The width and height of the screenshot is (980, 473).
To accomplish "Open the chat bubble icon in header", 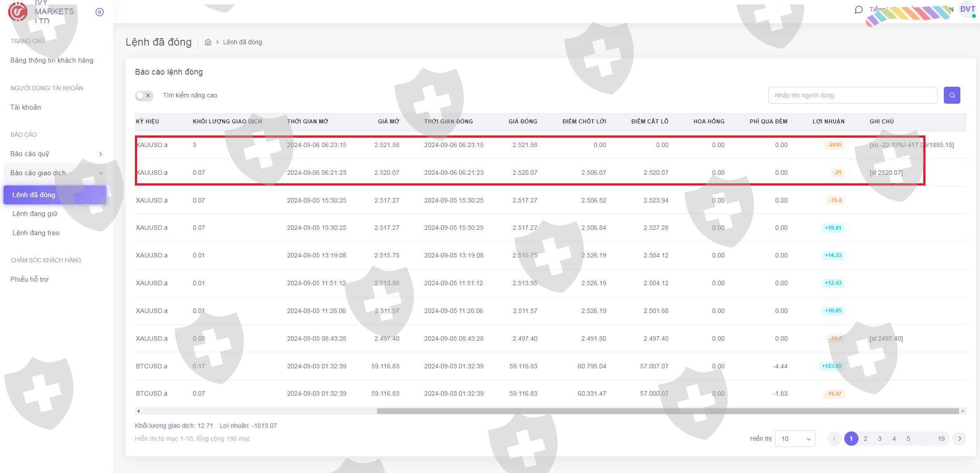I will (858, 9).
